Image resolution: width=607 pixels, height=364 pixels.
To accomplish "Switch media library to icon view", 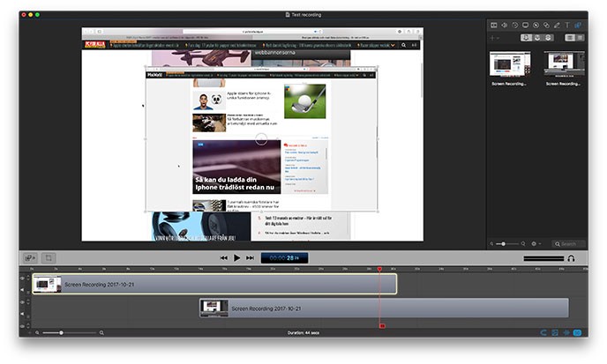I will coord(570,38).
